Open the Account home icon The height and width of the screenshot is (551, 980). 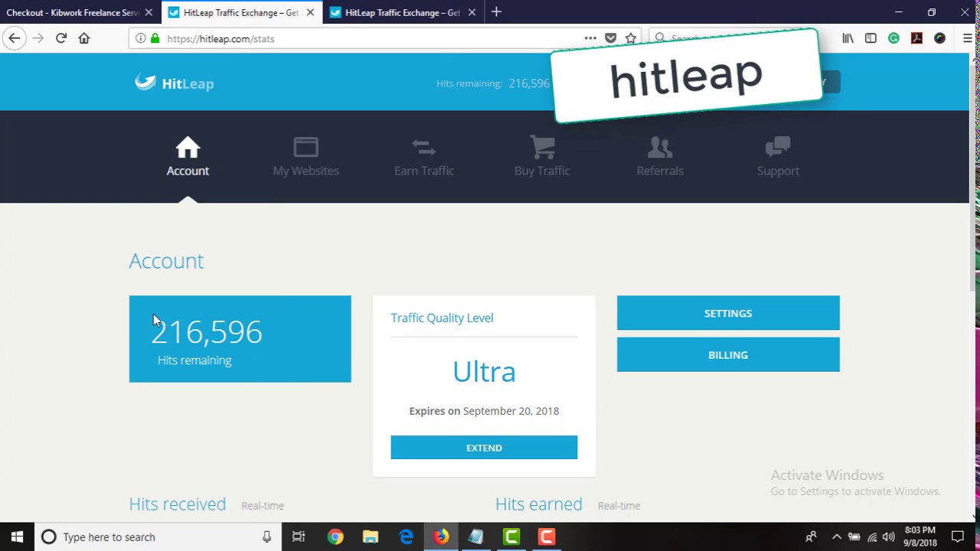188,147
